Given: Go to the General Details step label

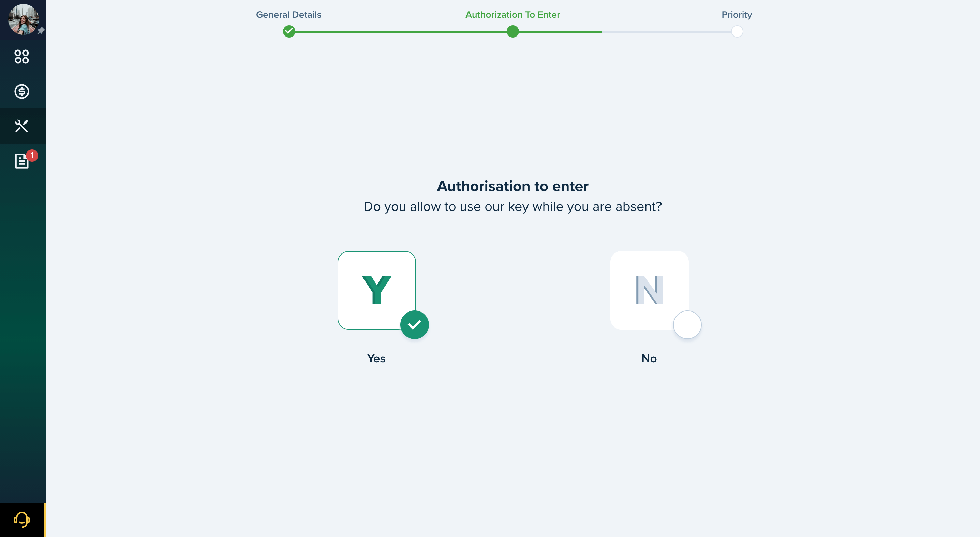Looking at the screenshot, I should click(288, 15).
